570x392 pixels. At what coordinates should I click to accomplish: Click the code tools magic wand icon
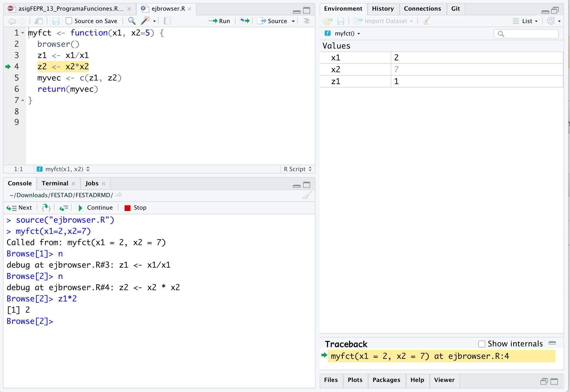(x=145, y=21)
